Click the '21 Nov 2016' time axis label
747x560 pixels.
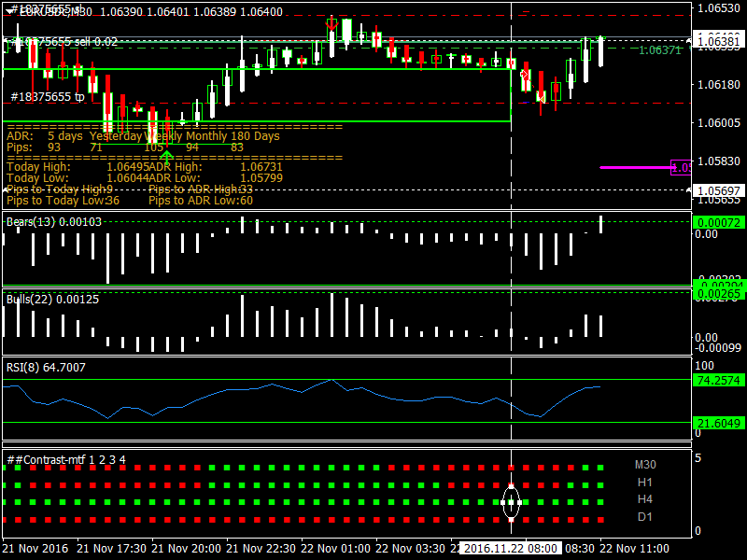35,549
